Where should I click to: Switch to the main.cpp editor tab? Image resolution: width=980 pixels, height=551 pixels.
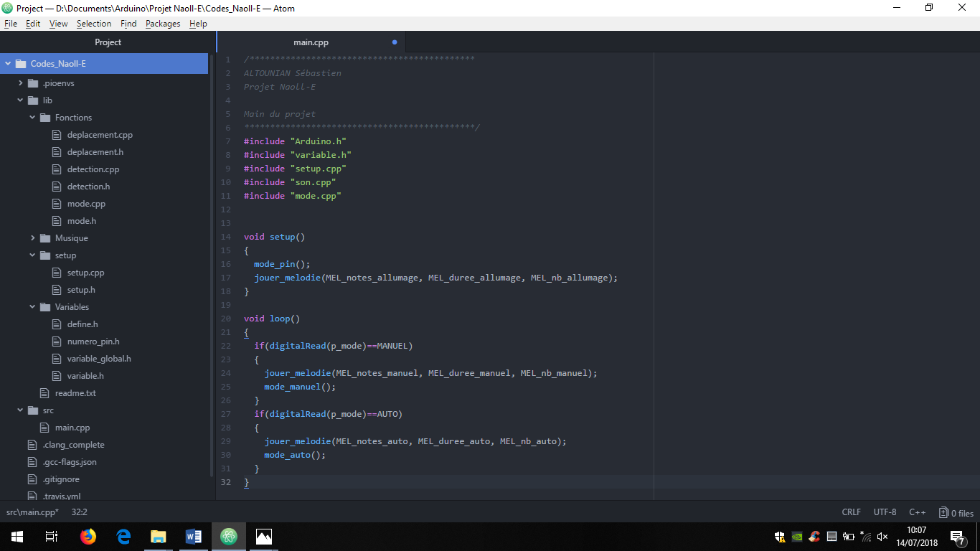pyautogui.click(x=311, y=42)
